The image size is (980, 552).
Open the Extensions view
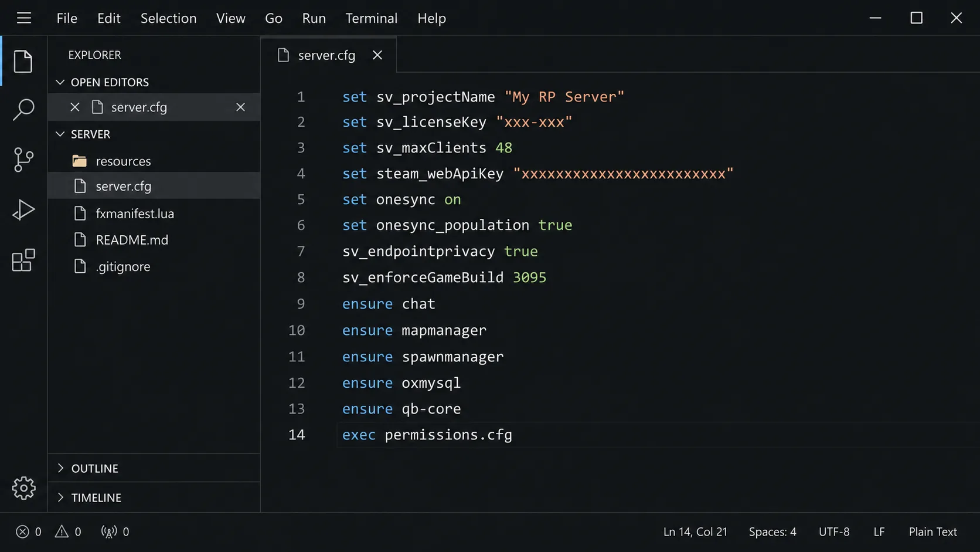(x=23, y=260)
